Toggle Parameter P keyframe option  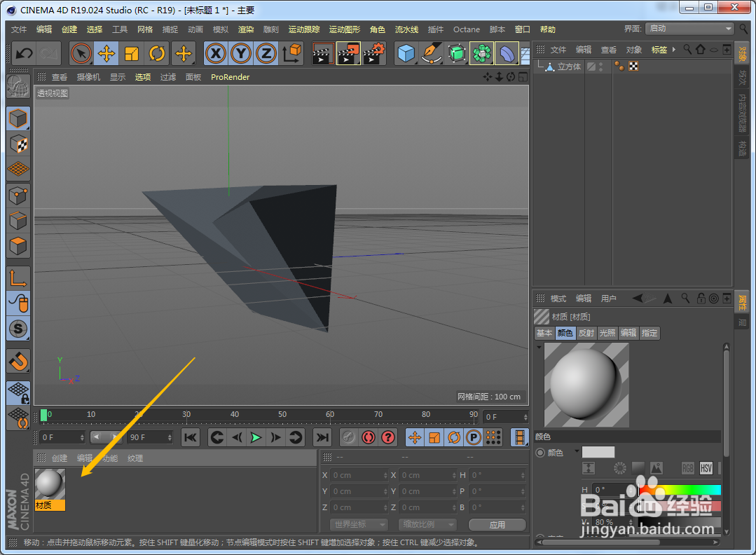pos(474,437)
